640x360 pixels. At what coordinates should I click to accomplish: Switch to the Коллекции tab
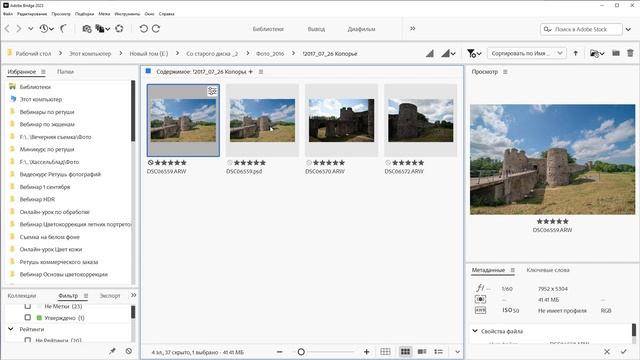click(x=22, y=296)
